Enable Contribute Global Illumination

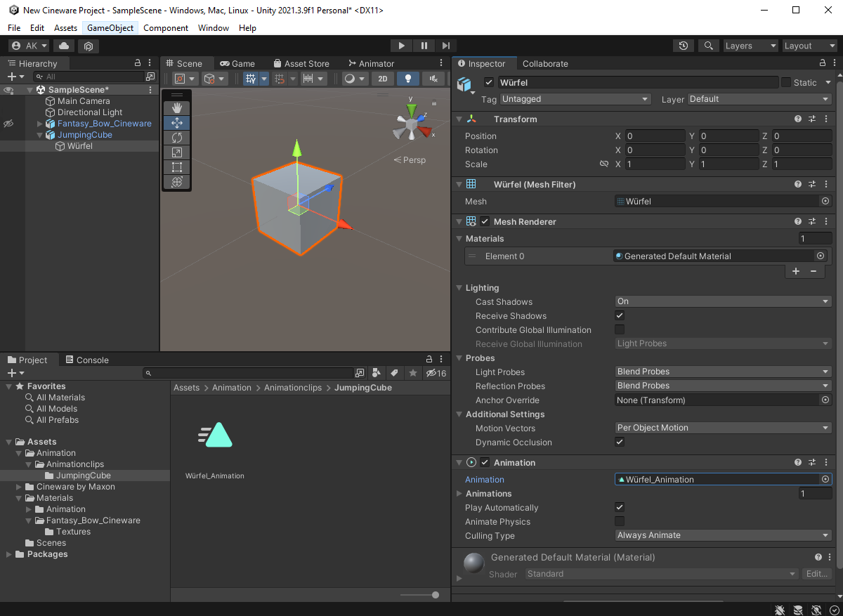coord(620,330)
